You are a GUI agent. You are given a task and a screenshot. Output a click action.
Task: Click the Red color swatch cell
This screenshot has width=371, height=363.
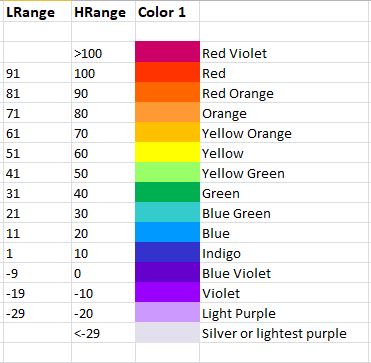(167, 72)
